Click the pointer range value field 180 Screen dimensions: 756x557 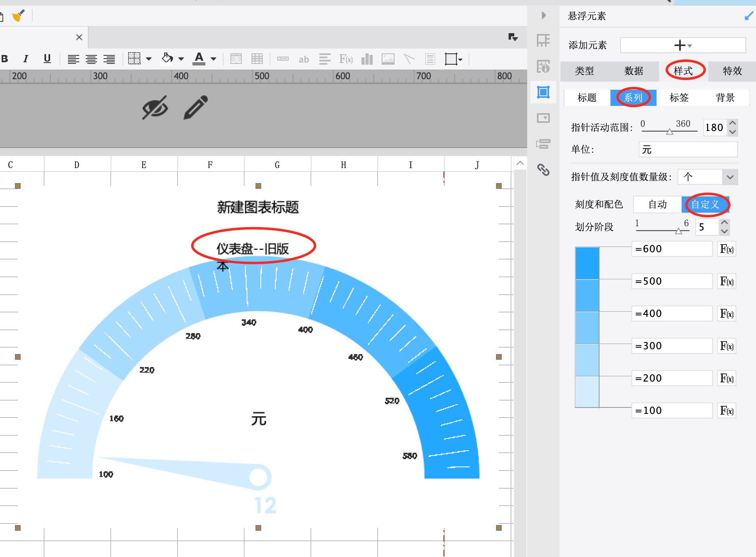[x=714, y=128]
